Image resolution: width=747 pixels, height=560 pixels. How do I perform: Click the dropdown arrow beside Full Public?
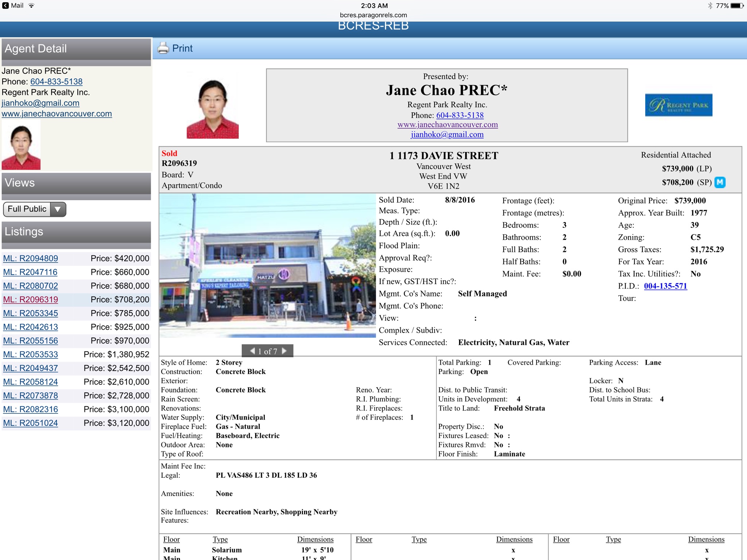coord(58,209)
